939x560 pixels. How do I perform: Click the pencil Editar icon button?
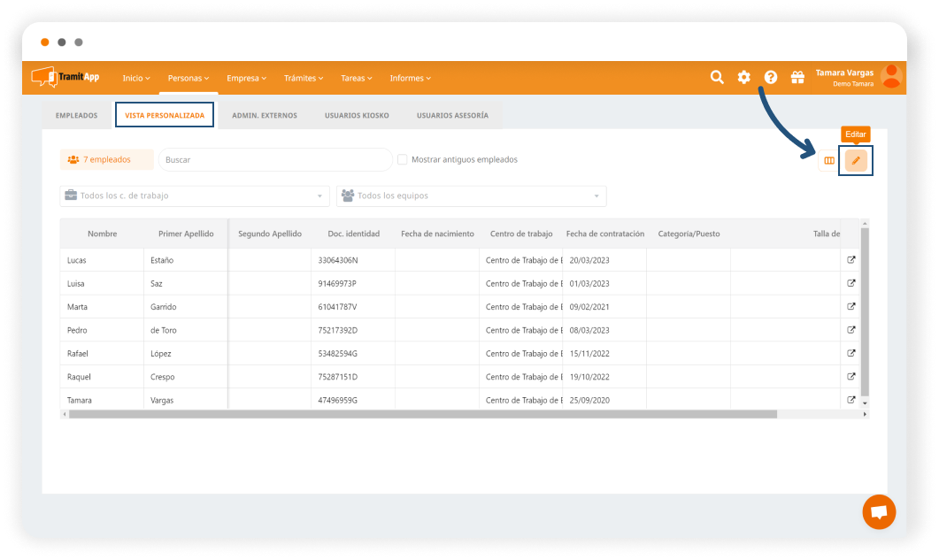pyautogui.click(x=855, y=160)
